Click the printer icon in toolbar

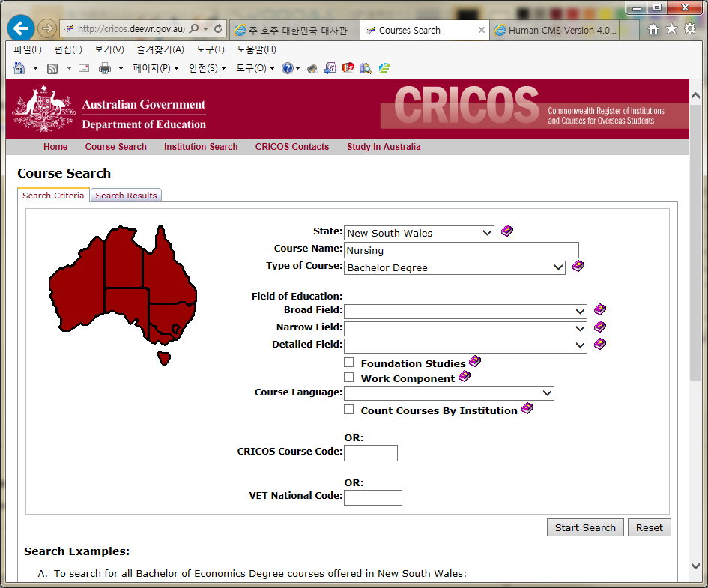[105, 68]
